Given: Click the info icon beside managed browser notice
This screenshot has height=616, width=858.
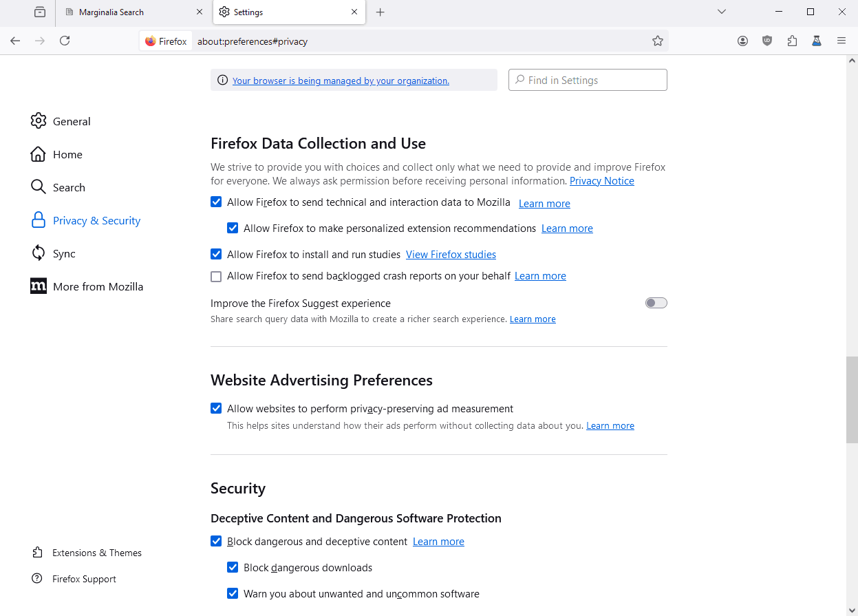Looking at the screenshot, I should (222, 81).
